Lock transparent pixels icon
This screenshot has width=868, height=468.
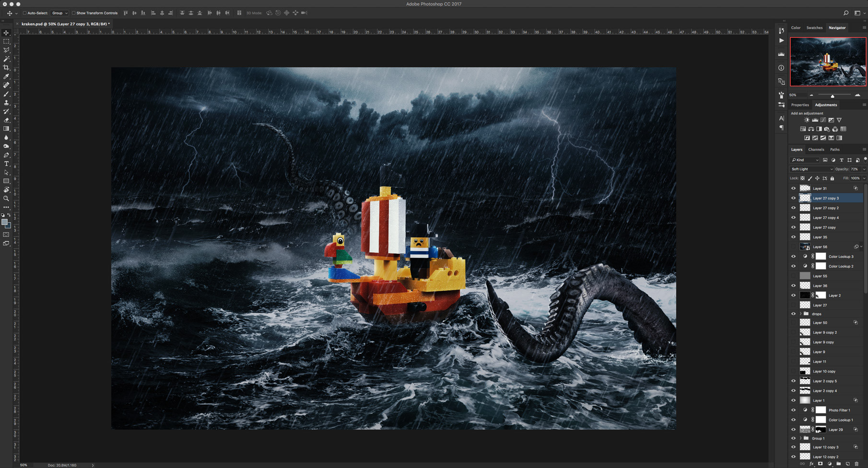click(x=802, y=178)
